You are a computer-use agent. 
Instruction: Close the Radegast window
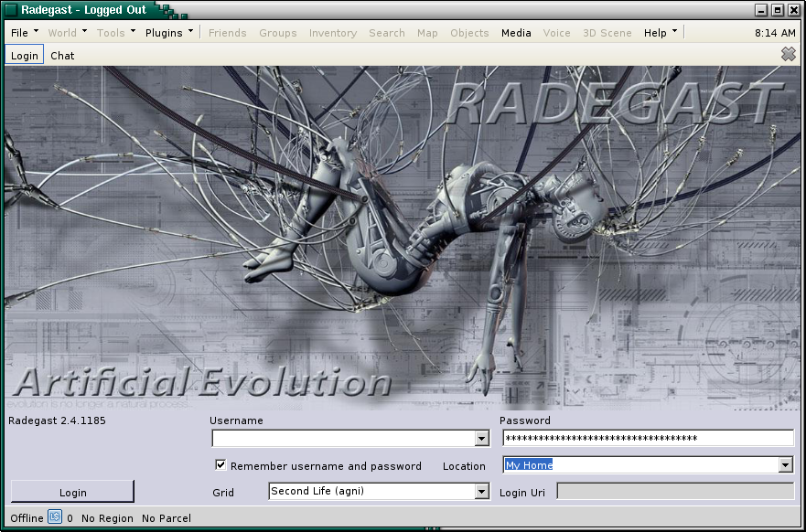coord(794,10)
